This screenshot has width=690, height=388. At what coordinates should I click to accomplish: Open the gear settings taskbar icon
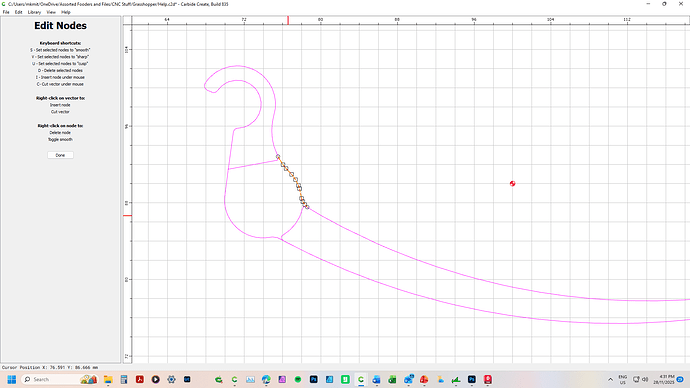coord(171,379)
